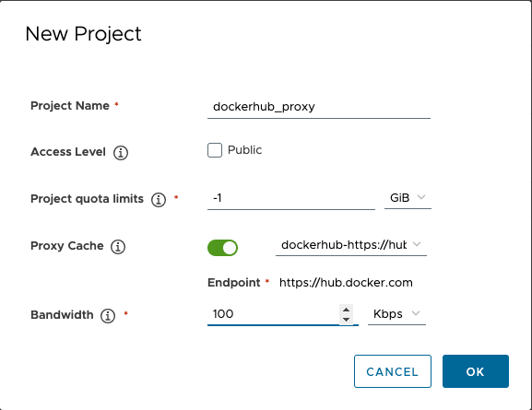This screenshot has width=532, height=410.
Task: Click the Project Name input field
Action: coord(319,107)
